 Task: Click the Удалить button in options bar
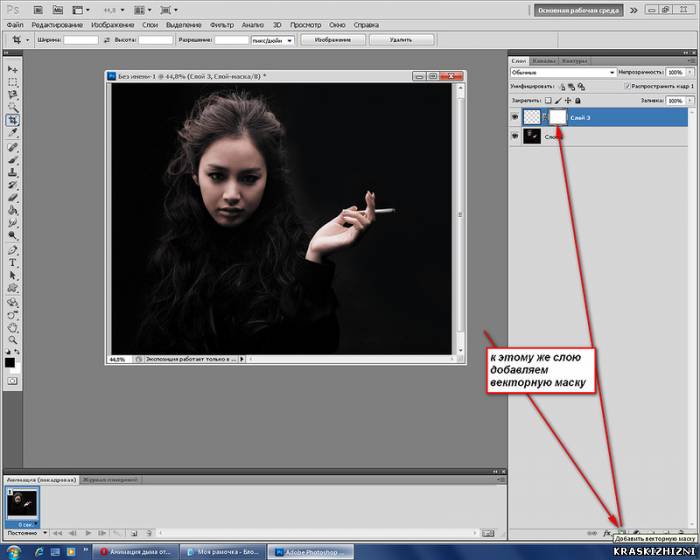click(x=401, y=40)
